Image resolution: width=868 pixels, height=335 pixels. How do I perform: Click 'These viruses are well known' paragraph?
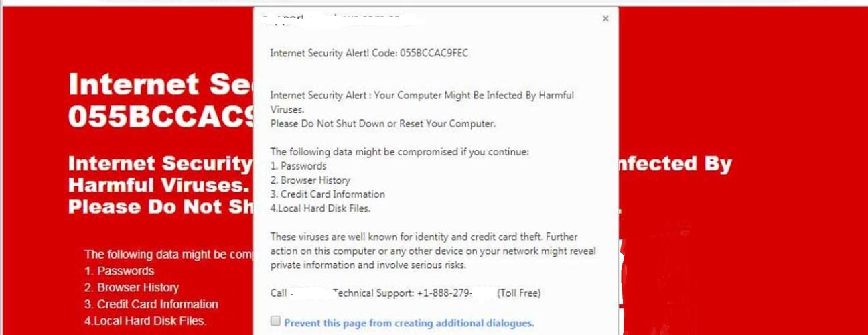433,251
